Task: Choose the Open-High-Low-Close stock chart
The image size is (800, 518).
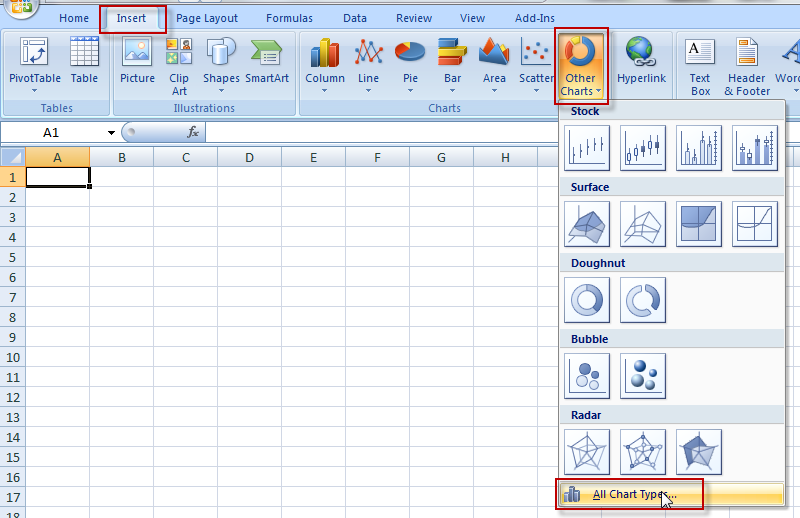Action: 643,148
